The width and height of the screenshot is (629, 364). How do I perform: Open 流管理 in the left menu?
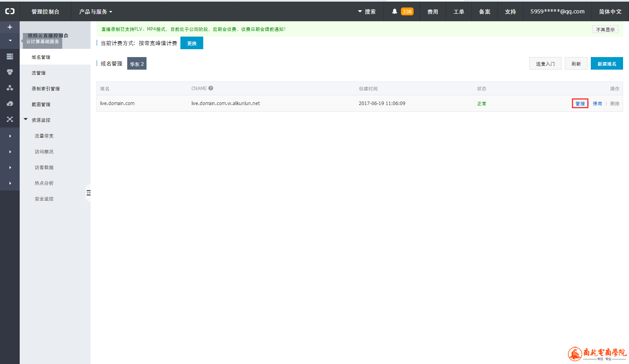click(39, 73)
